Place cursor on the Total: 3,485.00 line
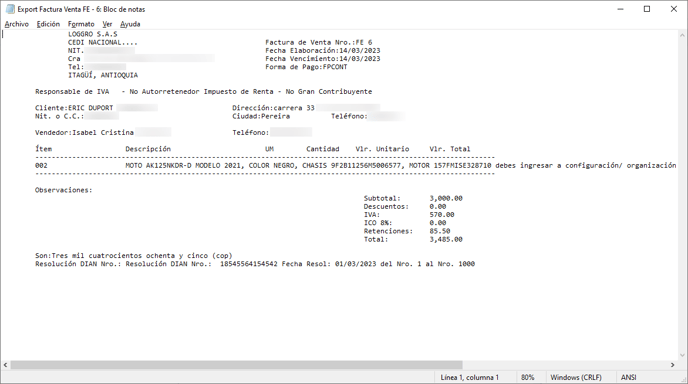This screenshot has width=688, height=384. click(413, 240)
